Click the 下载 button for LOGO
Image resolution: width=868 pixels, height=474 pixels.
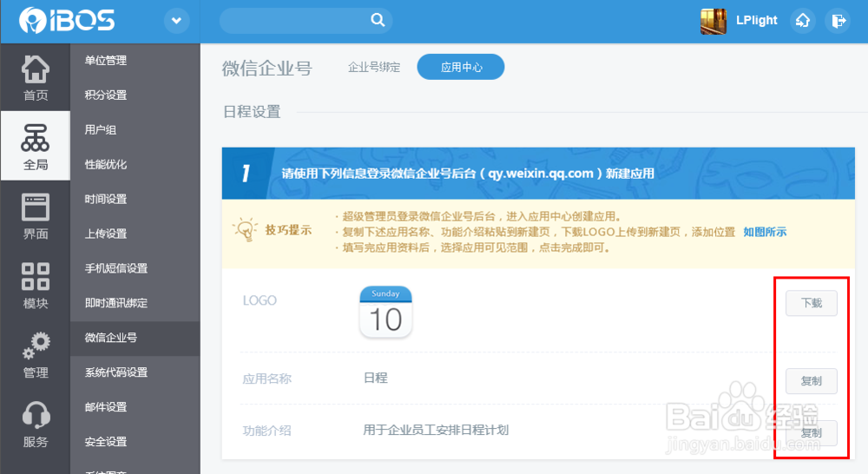click(812, 303)
